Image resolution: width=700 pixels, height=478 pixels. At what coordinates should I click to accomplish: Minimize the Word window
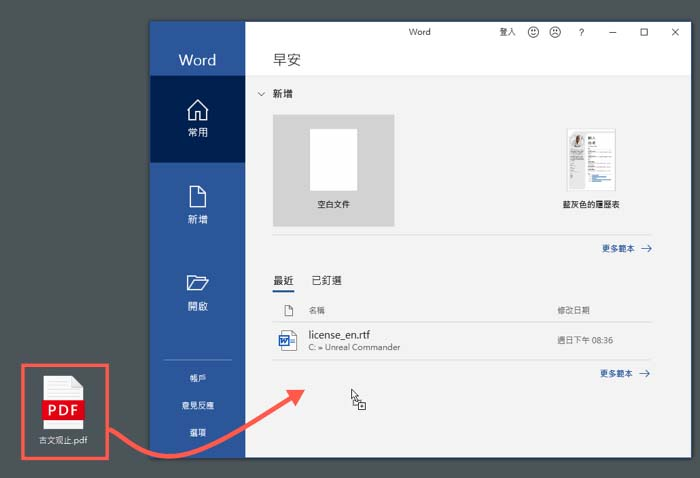pos(612,32)
